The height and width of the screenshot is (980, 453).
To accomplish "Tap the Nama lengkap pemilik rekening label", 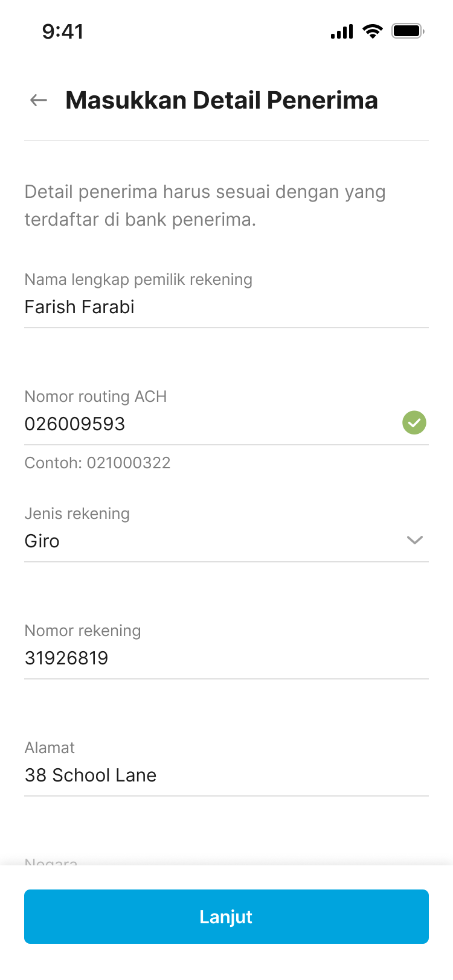I will (138, 279).
